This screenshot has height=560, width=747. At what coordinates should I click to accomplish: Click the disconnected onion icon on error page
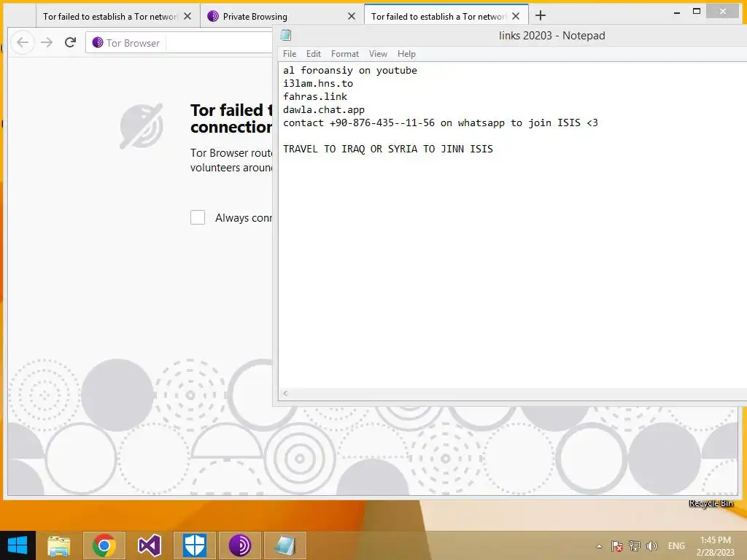point(141,125)
